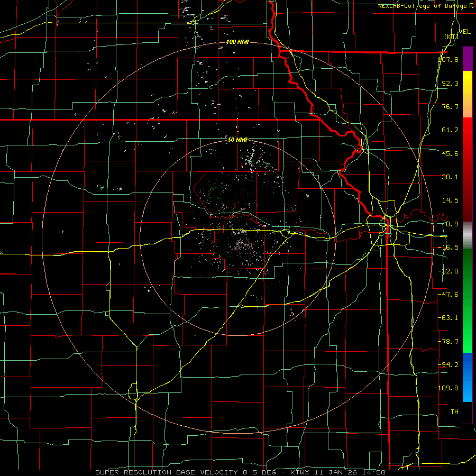This screenshot has height=476, width=476.
Task: Click the -94.2 velocity scale value
Action: 448,364
